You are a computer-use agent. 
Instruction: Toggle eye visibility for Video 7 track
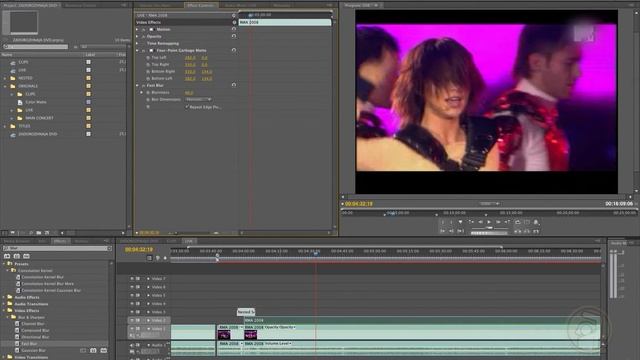132,278
